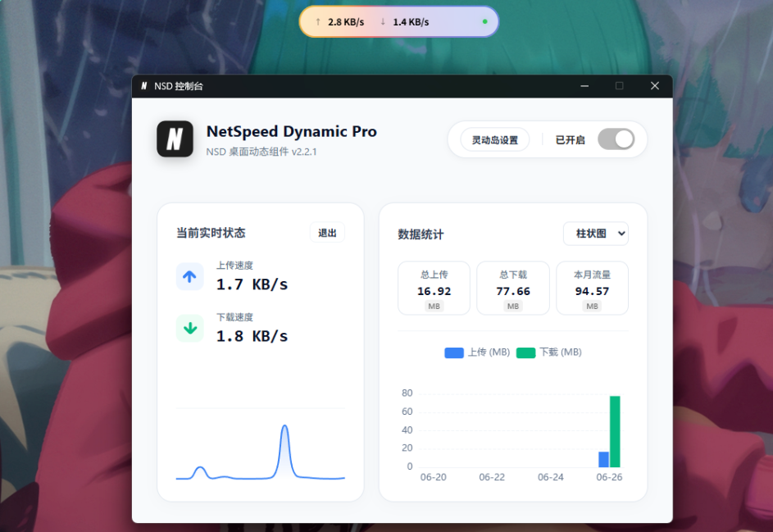773x532 pixels.
Task: Click the NSD title bar icon
Action: point(144,86)
